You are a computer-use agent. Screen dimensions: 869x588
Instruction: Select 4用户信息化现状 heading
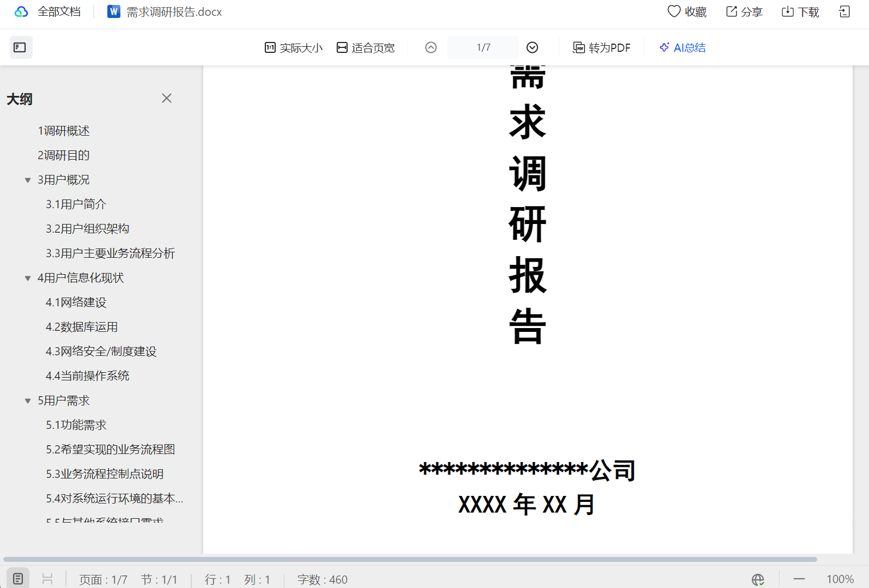coord(81,278)
